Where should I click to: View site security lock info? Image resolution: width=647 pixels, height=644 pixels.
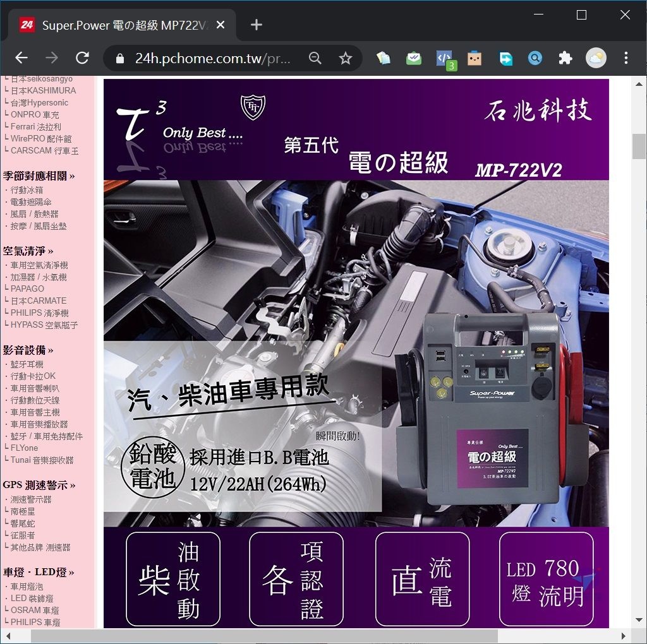(120, 59)
